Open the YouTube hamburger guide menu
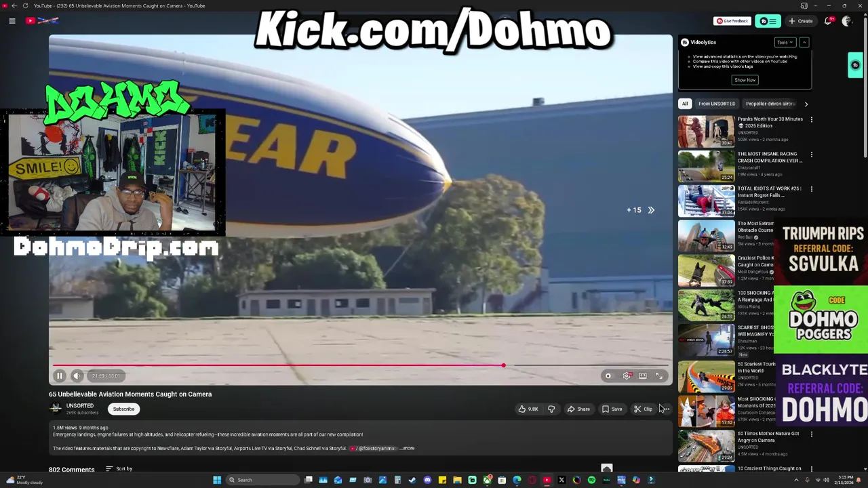The height and width of the screenshot is (488, 868). (x=12, y=21)
